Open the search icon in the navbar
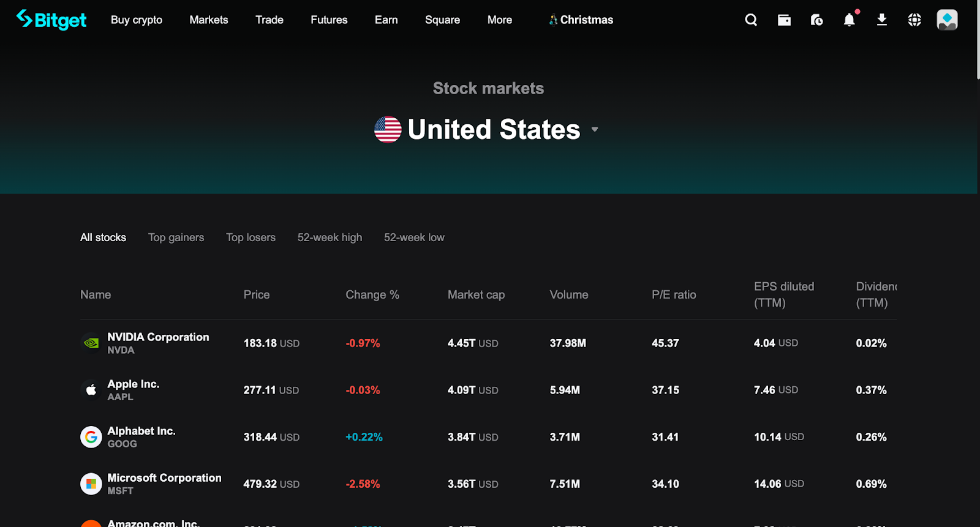This screenshot has width=980, height=527. tap(750, 20)
